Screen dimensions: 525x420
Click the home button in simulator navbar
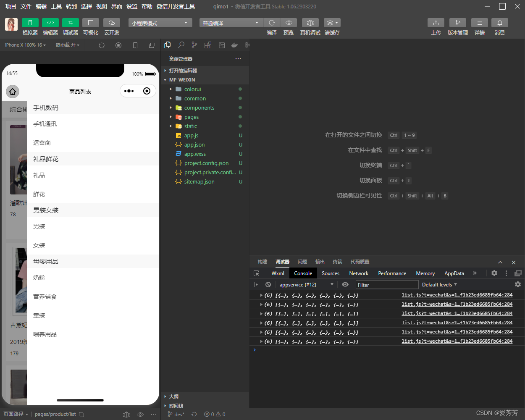(x=13, y=91)
